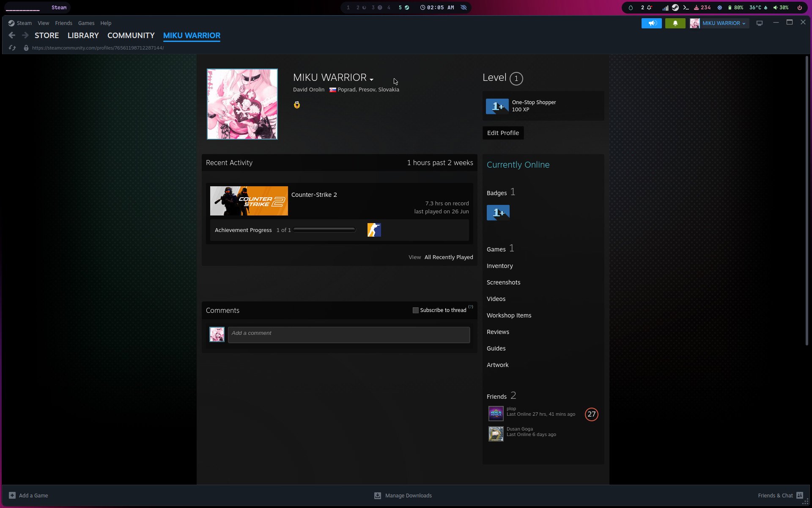Open the Inventory link
Screen dimensions: 812x508
coord(499,266)
